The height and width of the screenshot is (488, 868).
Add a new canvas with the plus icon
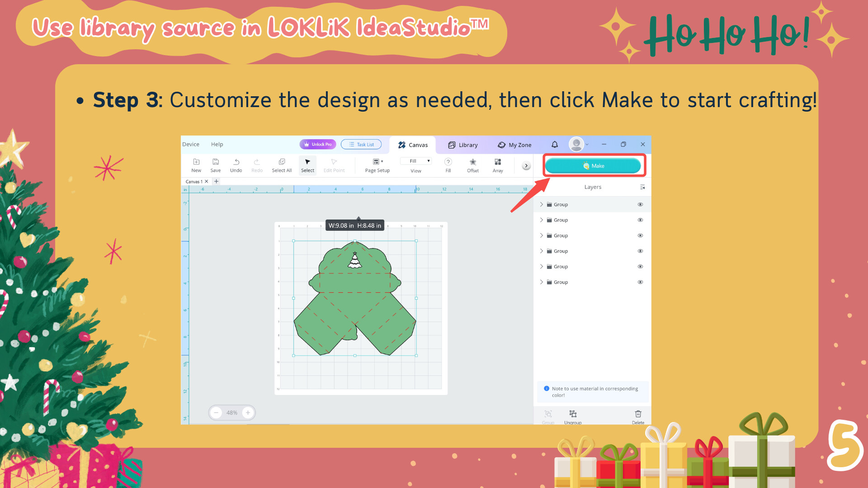tap(217, 181)
